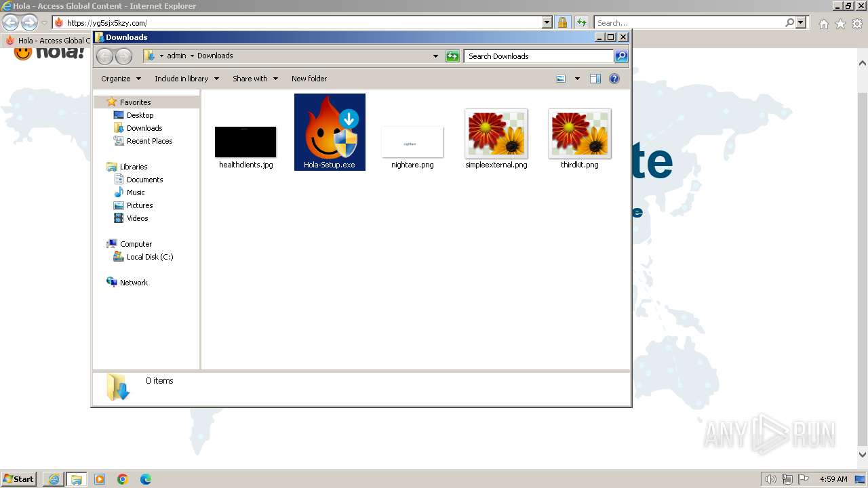868x488 pixels.
Task: Open Desktop in navigation pane
Action: (140, 115)
